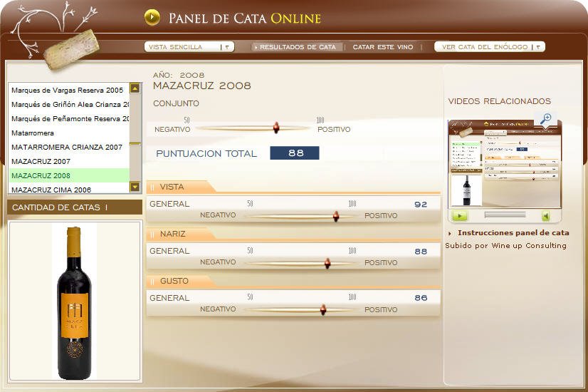The height and width of the screenshot is (392, 588).
Task: Open Instrucciones panel de cata link
Action: click(x=513, y=233)
